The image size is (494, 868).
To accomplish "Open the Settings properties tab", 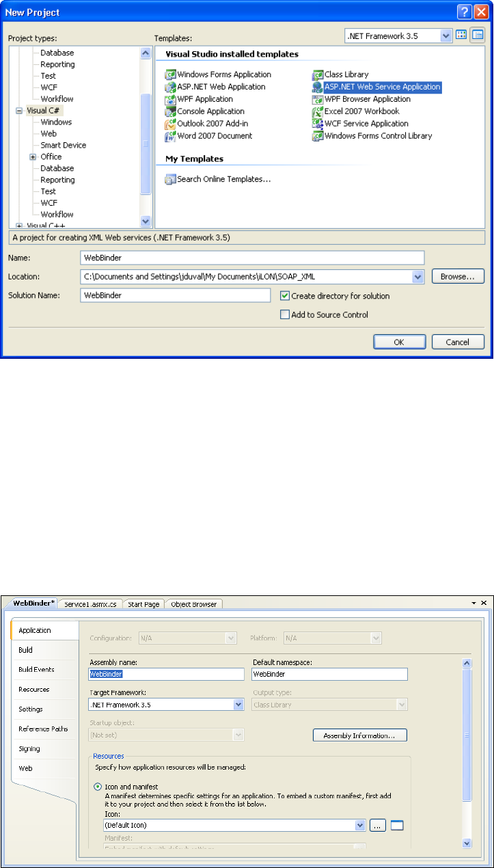I will coord(44,709).
